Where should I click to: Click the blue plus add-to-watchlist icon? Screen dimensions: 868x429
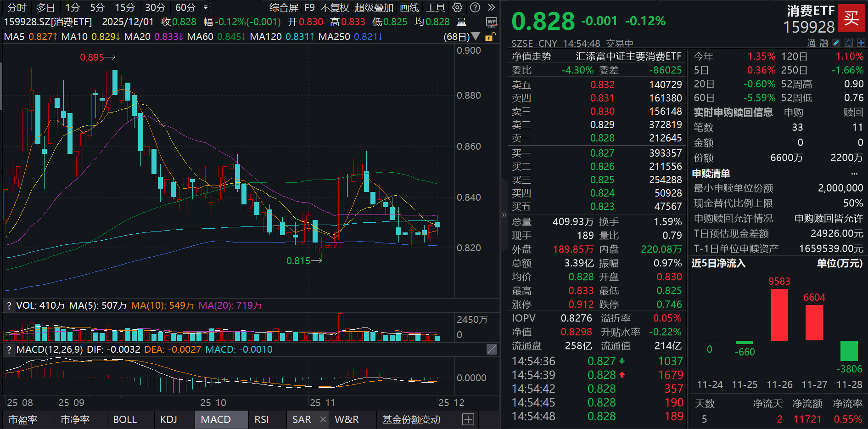pos(861,43)
